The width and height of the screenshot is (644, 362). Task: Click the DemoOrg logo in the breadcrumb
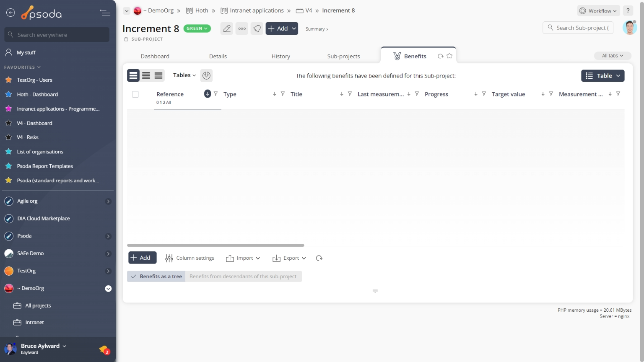tap(138, 11)
